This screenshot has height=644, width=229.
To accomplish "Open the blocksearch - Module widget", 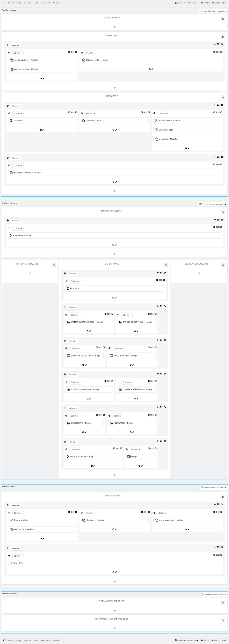I will click(x=187, y=121).
